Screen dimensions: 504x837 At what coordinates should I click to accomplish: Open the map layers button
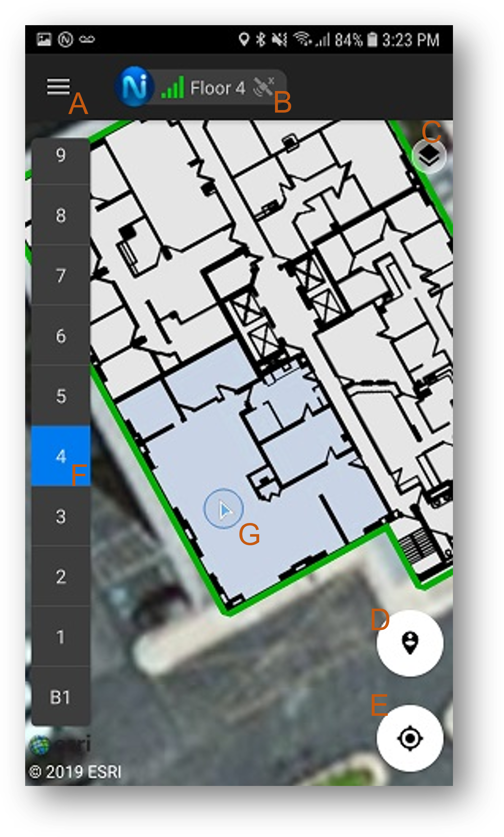(x=429, y=156)
